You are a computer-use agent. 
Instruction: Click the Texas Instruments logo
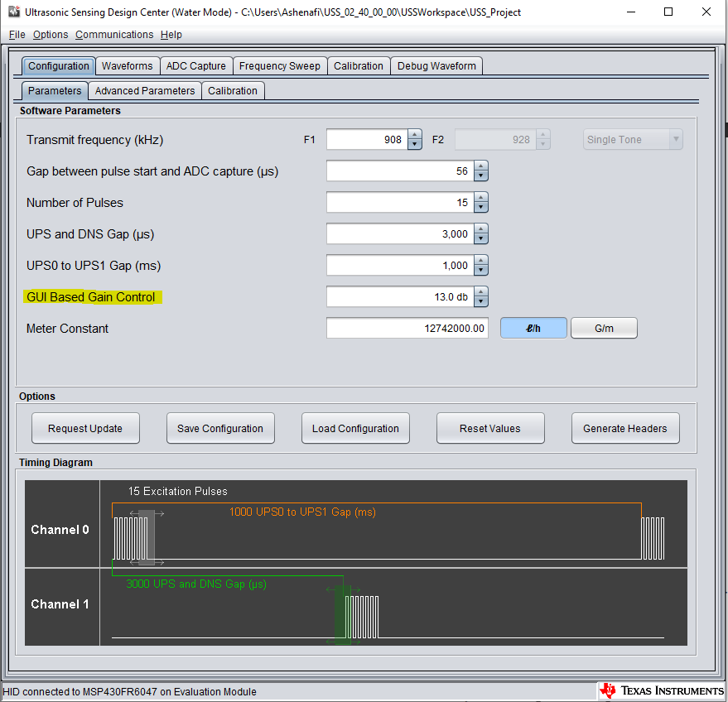[x=662, y=691]
